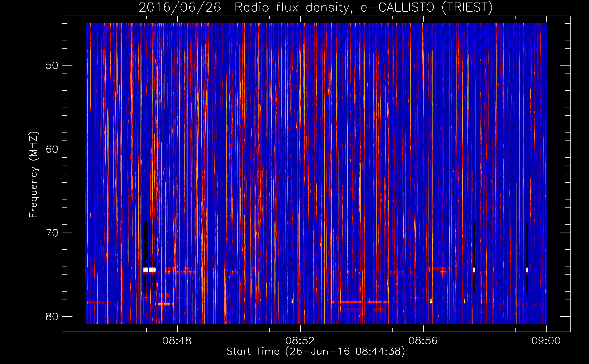This screenshot has width=589, height=364.
Task: Click the 08:56 time tick label
Action: tap(423, 341)
